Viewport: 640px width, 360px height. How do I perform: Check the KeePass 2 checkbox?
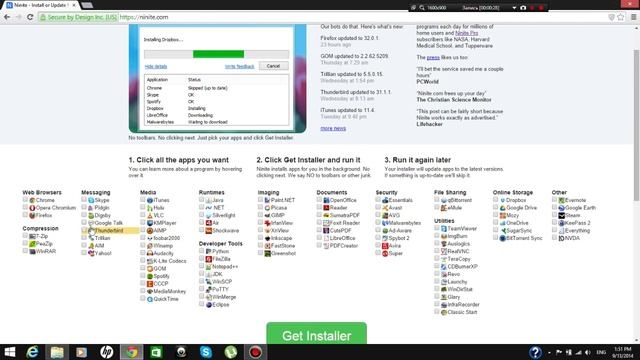[x=554, y=222]
